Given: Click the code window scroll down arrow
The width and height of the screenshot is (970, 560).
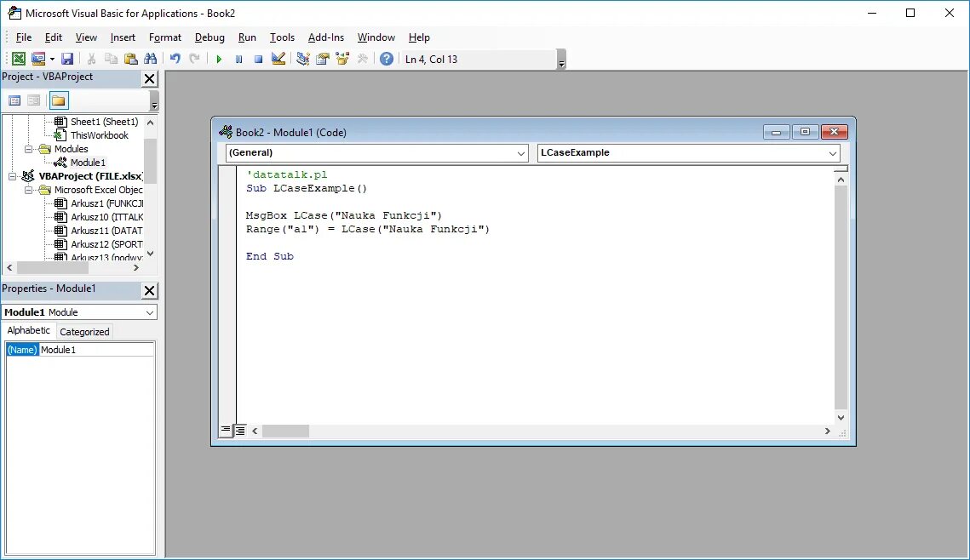Looking at the screenshot, I should [x=841, y=417].
